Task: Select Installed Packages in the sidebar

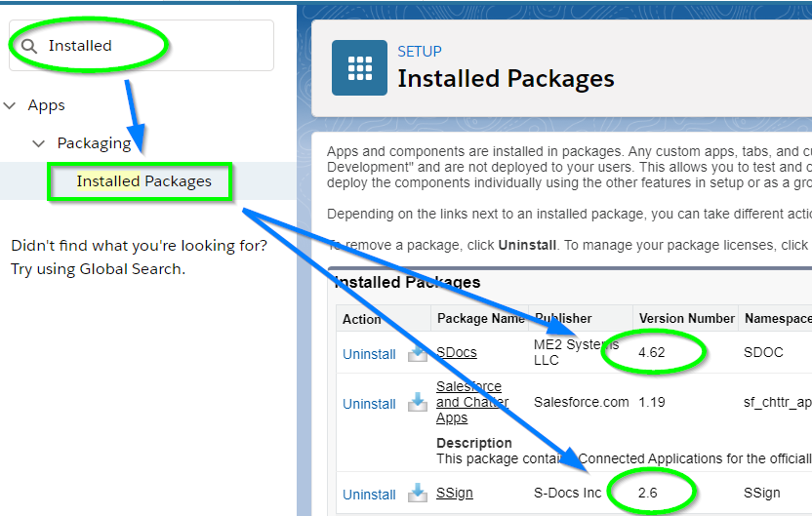Action: [x=144, y=181]
